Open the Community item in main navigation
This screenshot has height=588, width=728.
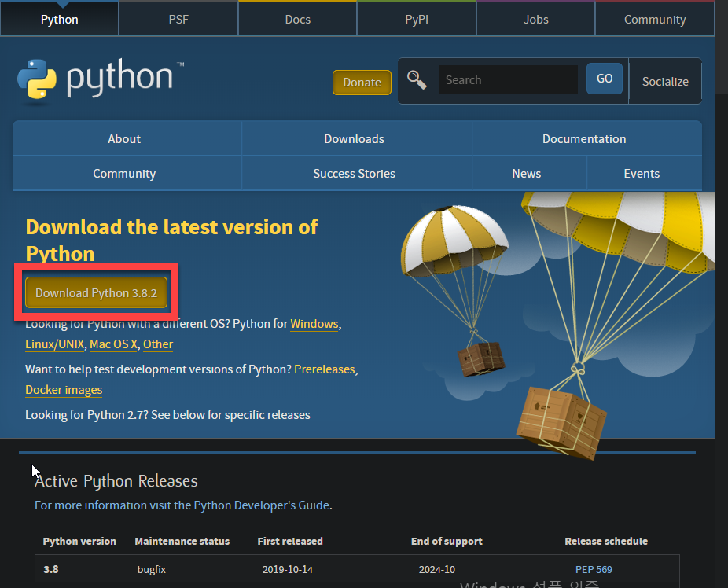coord(124,173)
